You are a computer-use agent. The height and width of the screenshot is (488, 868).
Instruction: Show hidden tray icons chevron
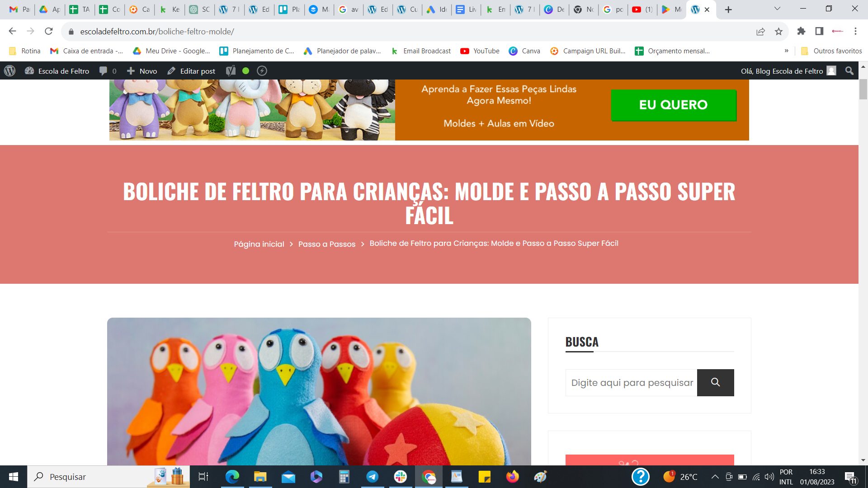tap(715, 477)
